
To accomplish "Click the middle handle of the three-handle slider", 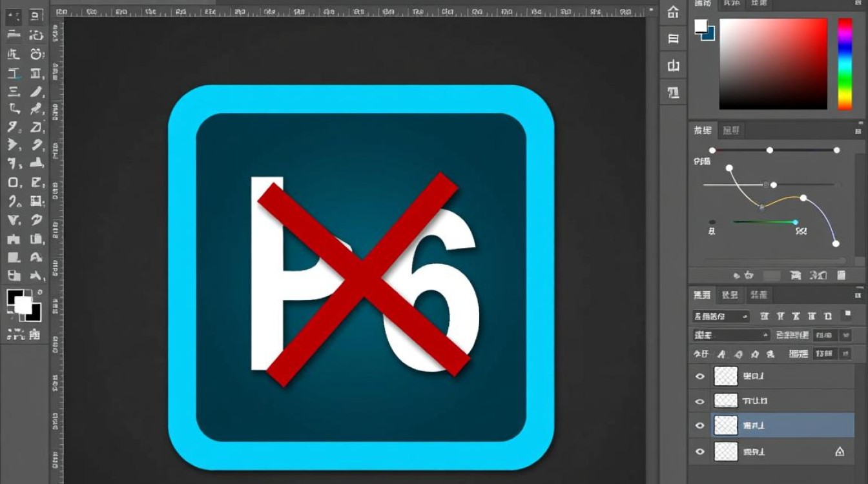I will click(770, 150).
